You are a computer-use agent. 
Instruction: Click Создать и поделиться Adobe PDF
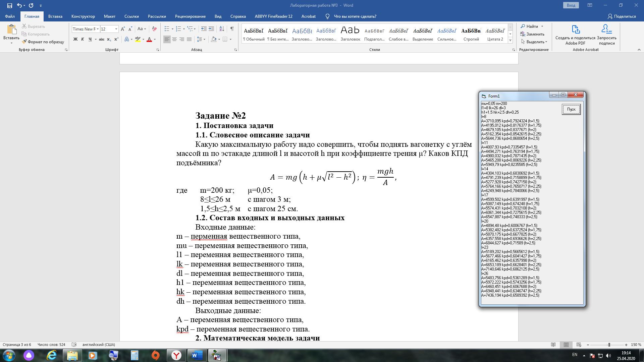pyautogui.click(x=575, y=35)
